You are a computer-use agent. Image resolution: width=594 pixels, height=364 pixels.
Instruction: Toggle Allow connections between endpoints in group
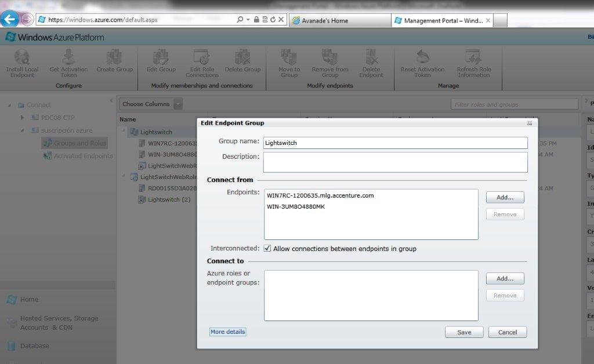click(x=267, y=248)
